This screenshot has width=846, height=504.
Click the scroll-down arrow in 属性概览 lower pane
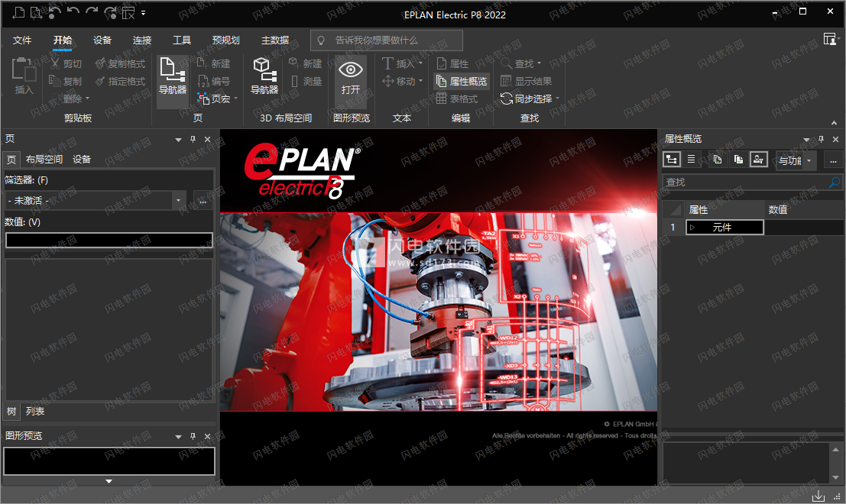[x=835, y=477]
